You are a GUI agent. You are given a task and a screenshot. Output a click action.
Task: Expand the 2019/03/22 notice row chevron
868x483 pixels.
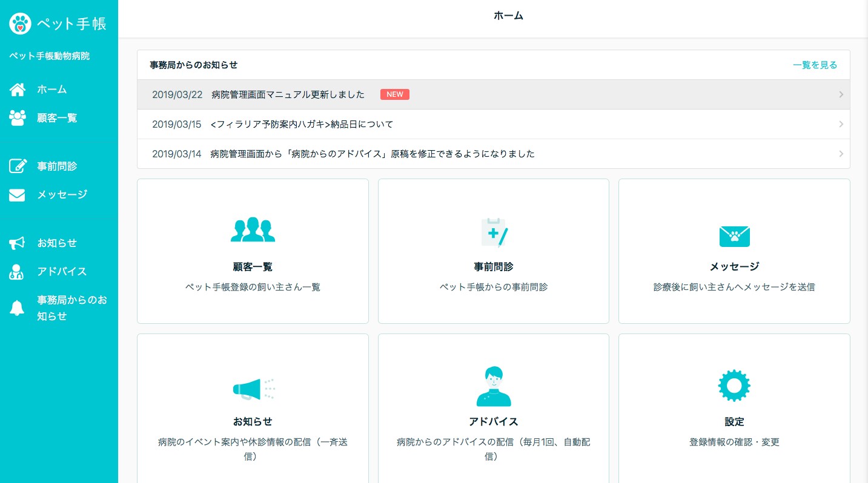click(841, 94)
